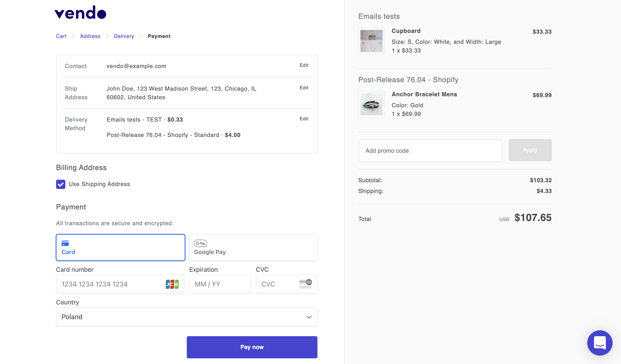The height and width of the screenshot is (364, 621).
Task: Edit the contact email
Action: pos(304,65)
